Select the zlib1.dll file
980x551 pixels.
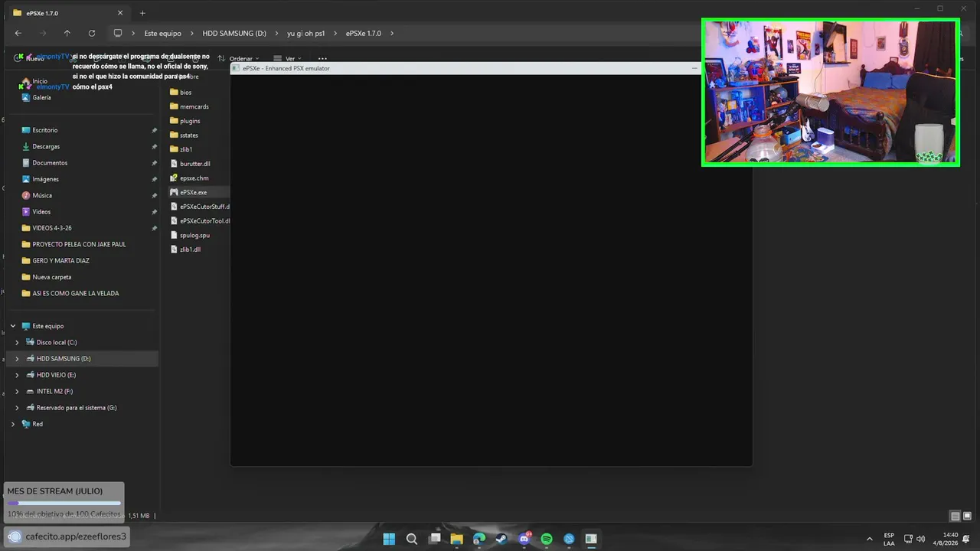[185, 249]
